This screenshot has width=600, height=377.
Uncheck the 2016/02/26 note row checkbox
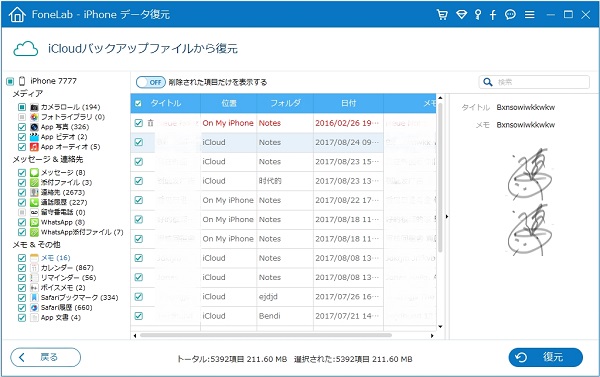(x=139, y=123)
